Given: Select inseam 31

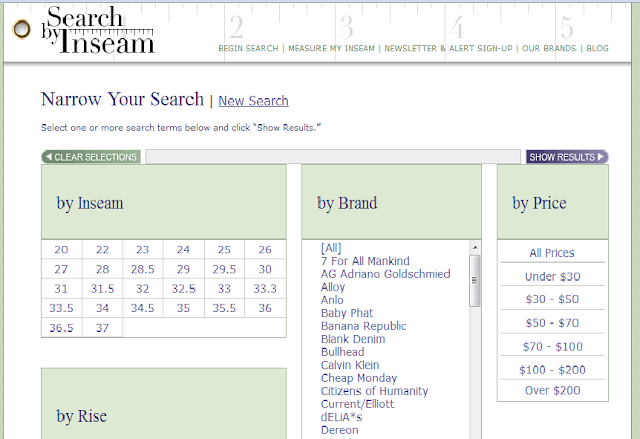Looking at the screenshot, I should tap(61, 289).
